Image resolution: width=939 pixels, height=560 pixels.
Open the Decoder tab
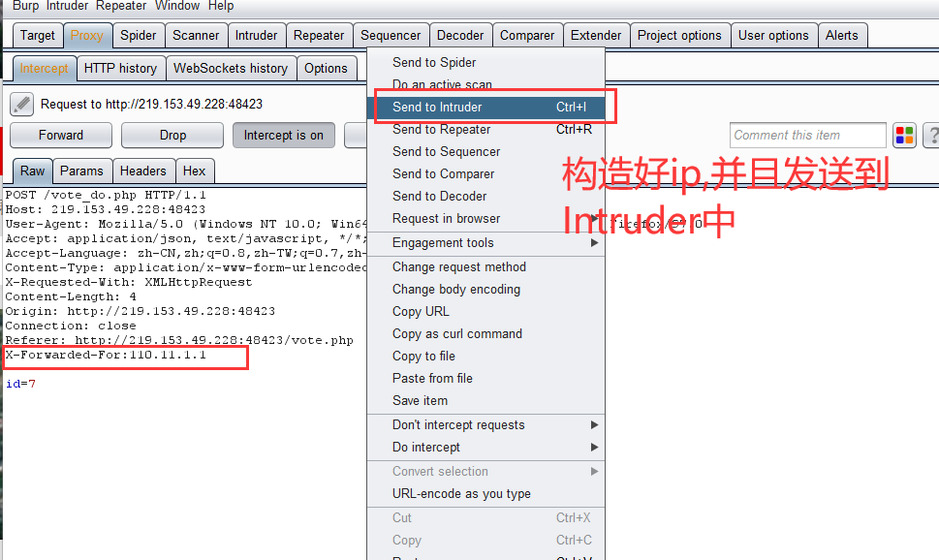(x=460, y=35)
